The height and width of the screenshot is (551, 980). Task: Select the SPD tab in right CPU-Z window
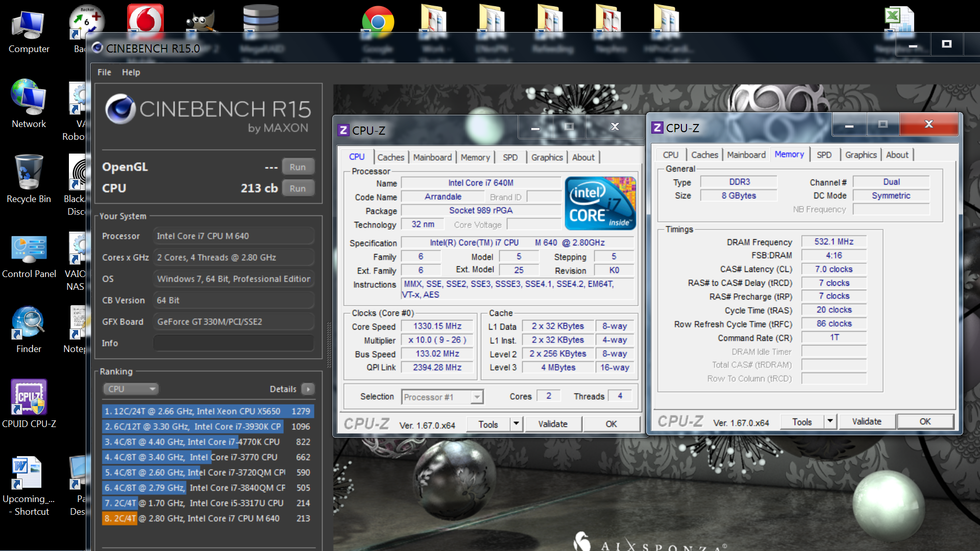[x=824, y=155]
